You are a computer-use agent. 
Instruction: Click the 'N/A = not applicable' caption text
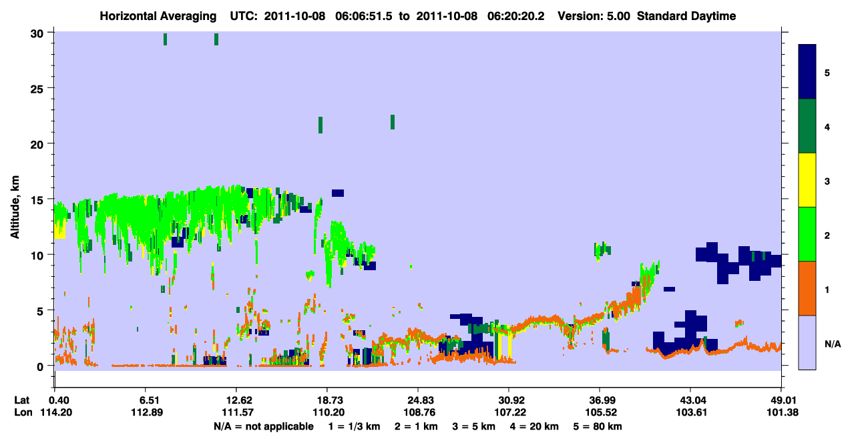tap(263, 426)
